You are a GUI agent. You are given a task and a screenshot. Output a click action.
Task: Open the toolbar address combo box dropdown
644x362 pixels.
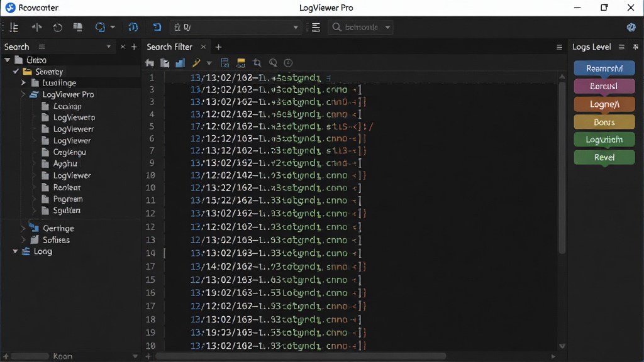pos(296,28)
